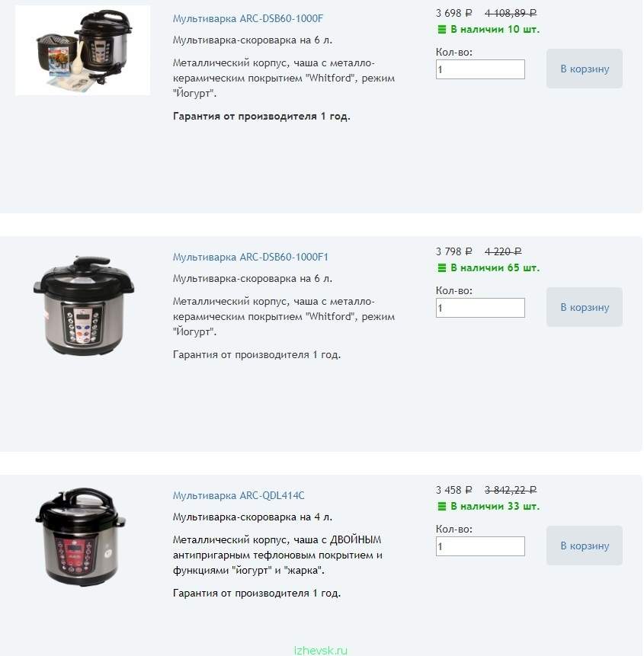Click the В наличии 10 шт. availability label
Viewport: 644px width, 656px height.
pos(495,29)
